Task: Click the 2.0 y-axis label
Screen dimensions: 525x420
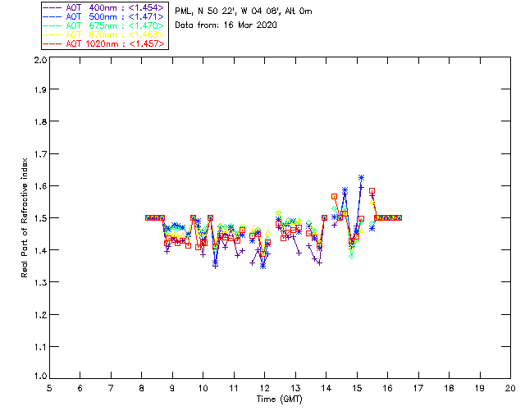Action: pyautogui.click(x=40, y=61)
